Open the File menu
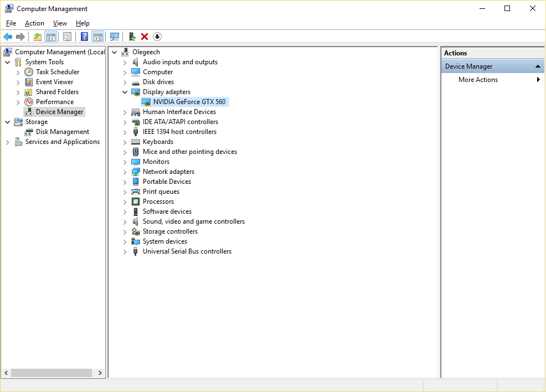Screen dimensions: 546x392 pos(11,23)
